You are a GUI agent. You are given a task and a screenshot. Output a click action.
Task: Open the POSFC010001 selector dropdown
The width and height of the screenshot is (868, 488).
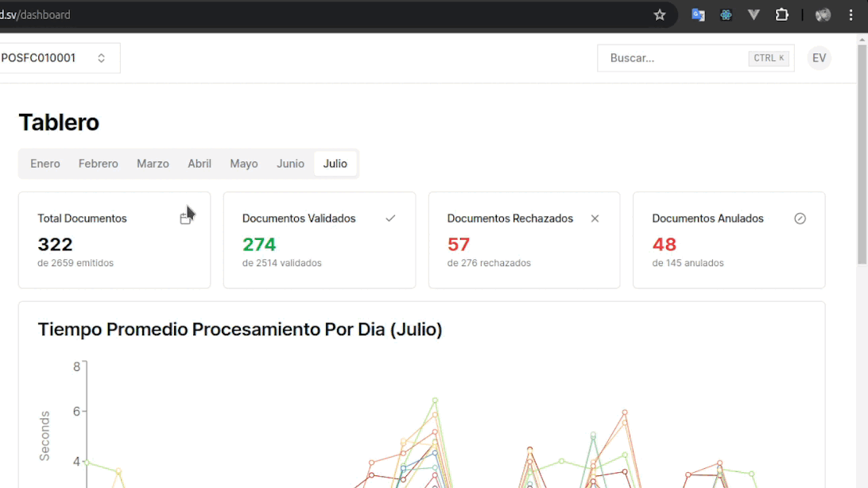coord(52,57)
